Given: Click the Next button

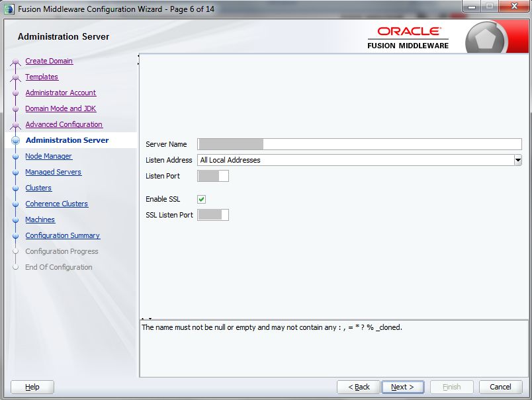Looking at the screenshot, I should pos(402,387).
